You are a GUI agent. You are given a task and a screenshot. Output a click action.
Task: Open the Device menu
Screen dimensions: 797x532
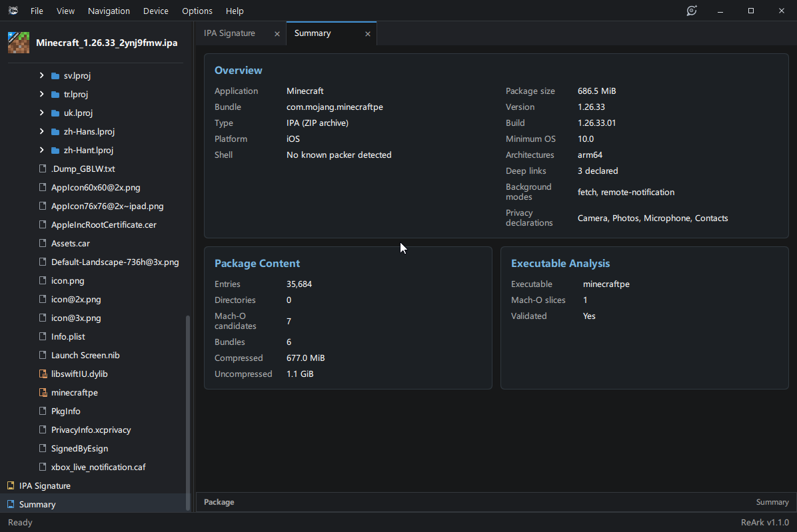[x=155, y=11]
